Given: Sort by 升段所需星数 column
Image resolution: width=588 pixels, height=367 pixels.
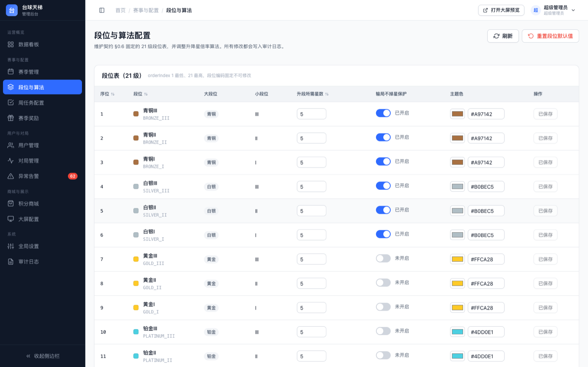Looking at the screenshot, I should point(313,94).
